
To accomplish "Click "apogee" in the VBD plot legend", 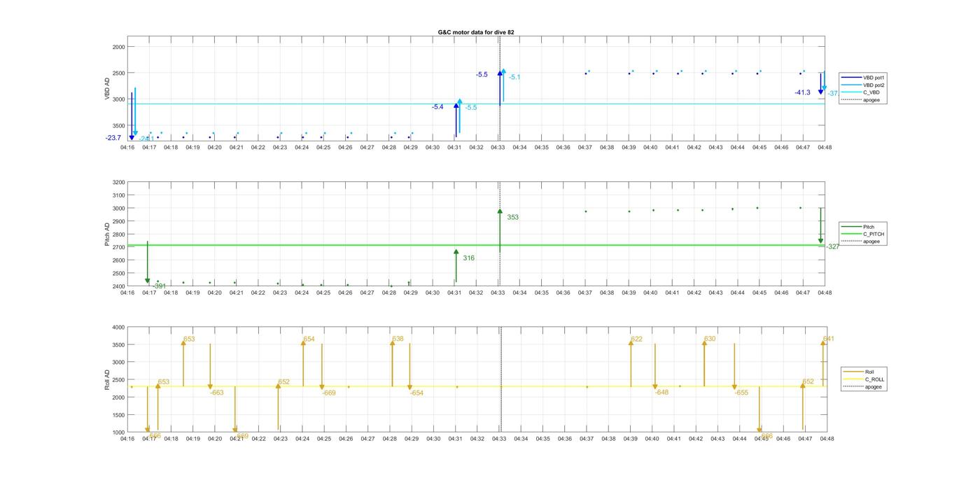I will pyautogui.click(x=861, y=100).
